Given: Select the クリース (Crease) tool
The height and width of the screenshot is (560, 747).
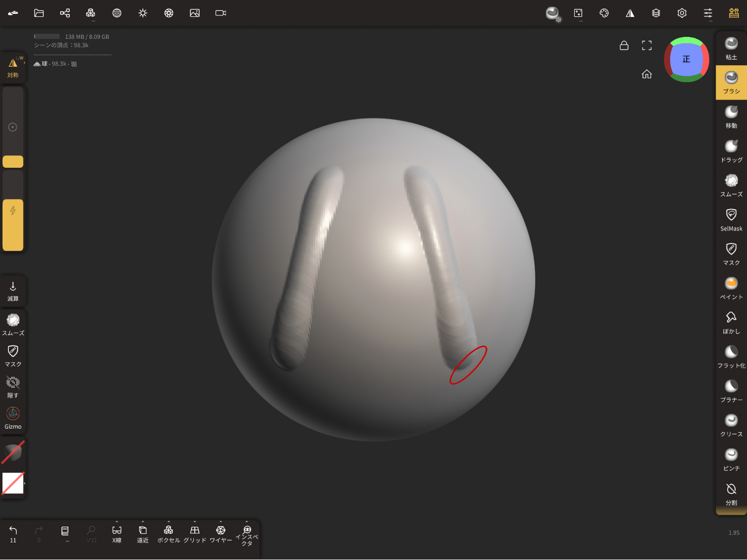Looking at the screenshot, I should [731, 425].
